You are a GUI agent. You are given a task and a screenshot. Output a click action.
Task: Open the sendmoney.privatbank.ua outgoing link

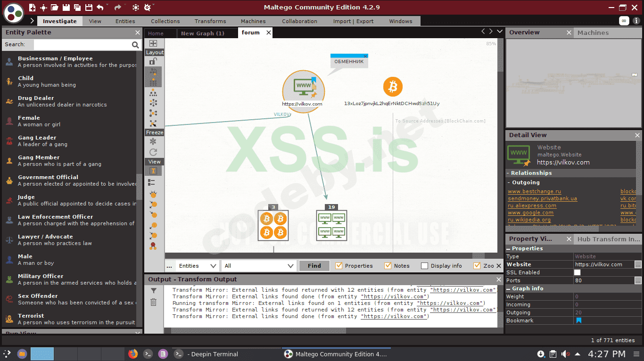542,198
